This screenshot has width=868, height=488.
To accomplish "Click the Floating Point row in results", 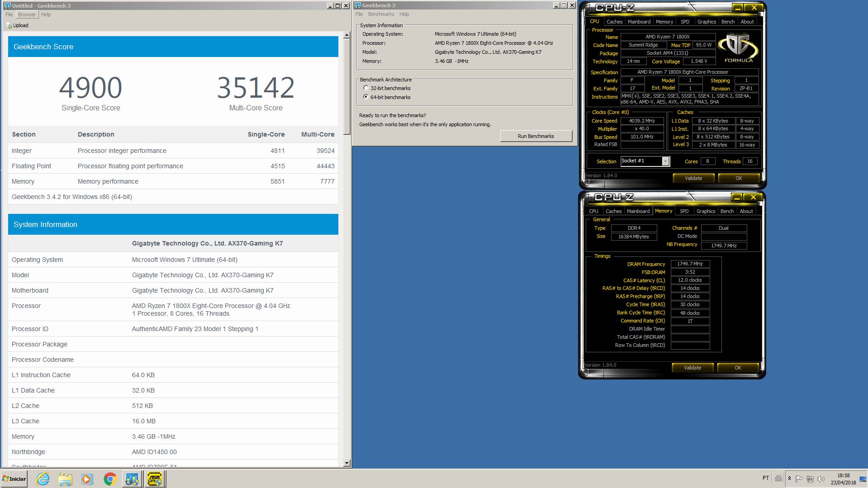I will [x=173, y=166].
